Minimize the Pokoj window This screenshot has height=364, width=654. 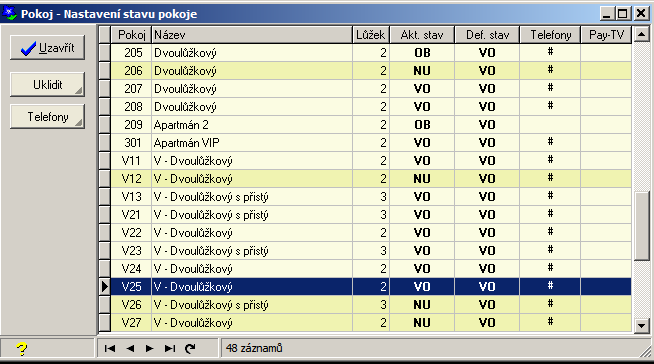pos(607,13)
